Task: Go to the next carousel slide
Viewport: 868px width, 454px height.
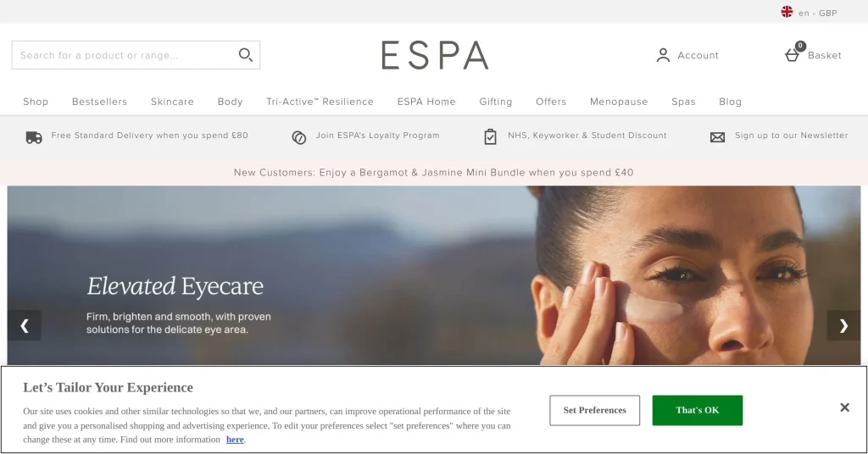Action: 843,326
